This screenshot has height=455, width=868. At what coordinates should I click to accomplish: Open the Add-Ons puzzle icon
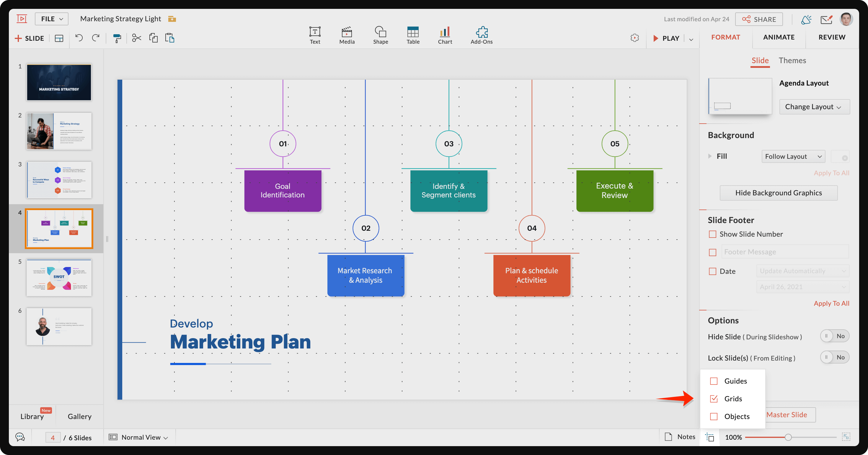click(481, 35)
